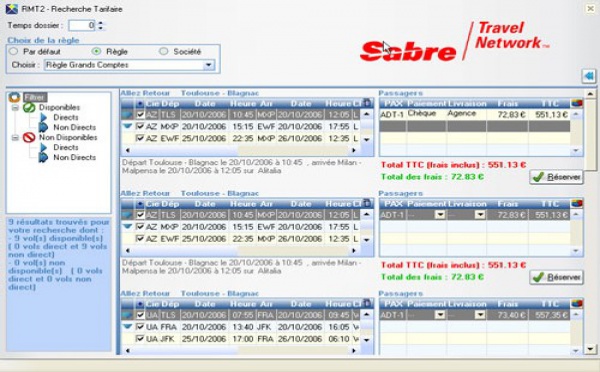Select Non Directs under Non Disponibles
Screen dimensions: 600x372
tap(75, 157)
